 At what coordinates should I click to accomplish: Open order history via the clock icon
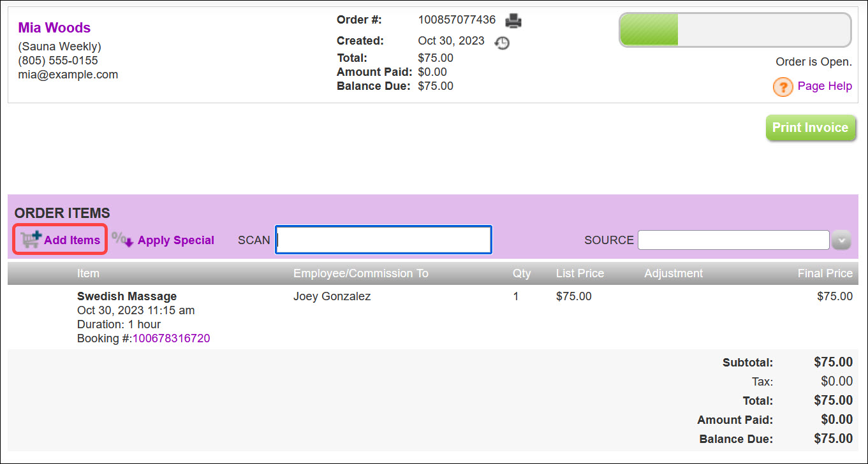[502, 43]
